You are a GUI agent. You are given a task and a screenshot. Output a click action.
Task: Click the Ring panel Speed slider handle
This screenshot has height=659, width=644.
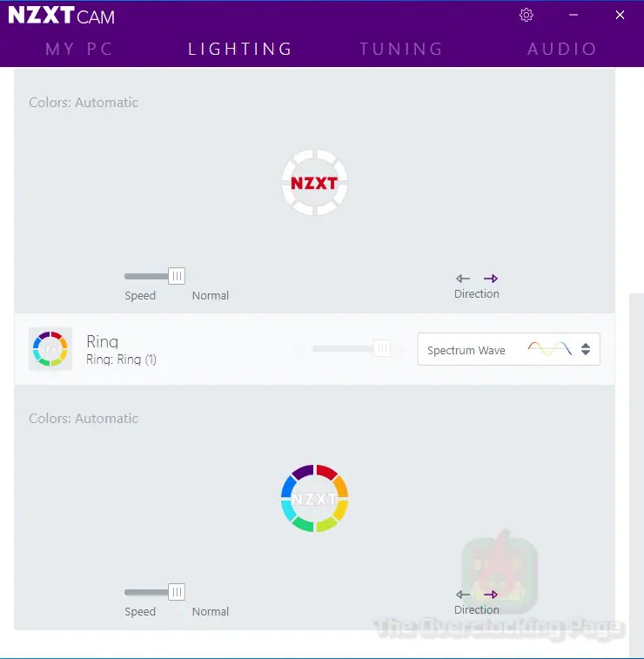(177, 592)
